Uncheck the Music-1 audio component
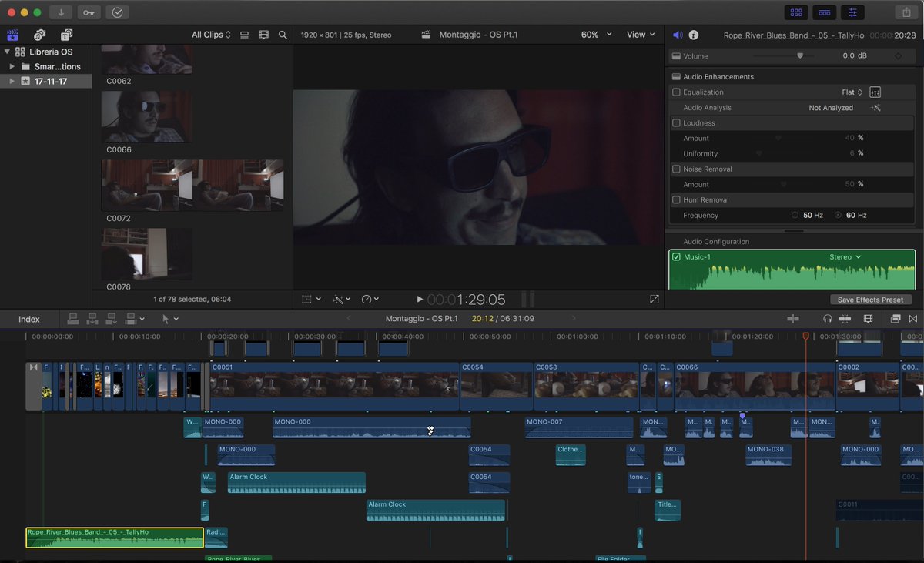Viewport: 924px width, 563px height. 676,257
